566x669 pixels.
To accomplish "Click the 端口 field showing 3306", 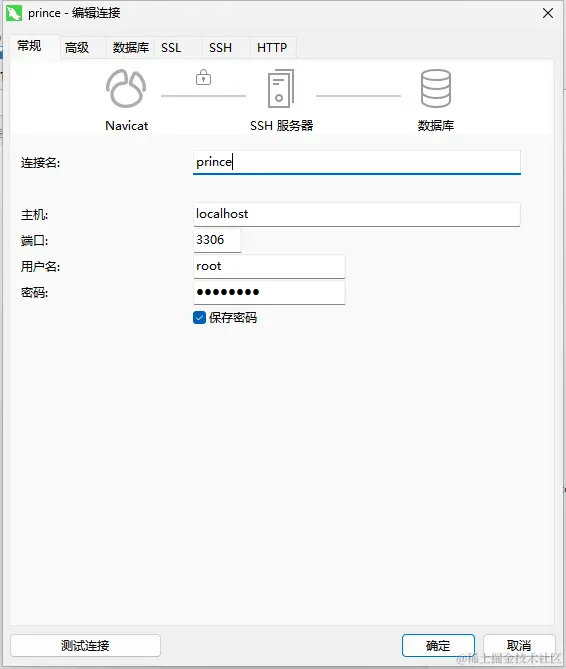I will click(x=217, y=240).
